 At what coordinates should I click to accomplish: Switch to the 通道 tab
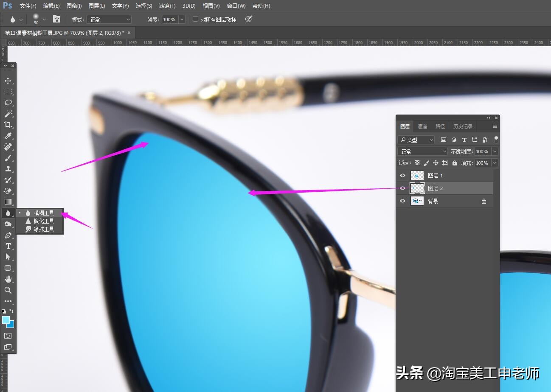422,126
